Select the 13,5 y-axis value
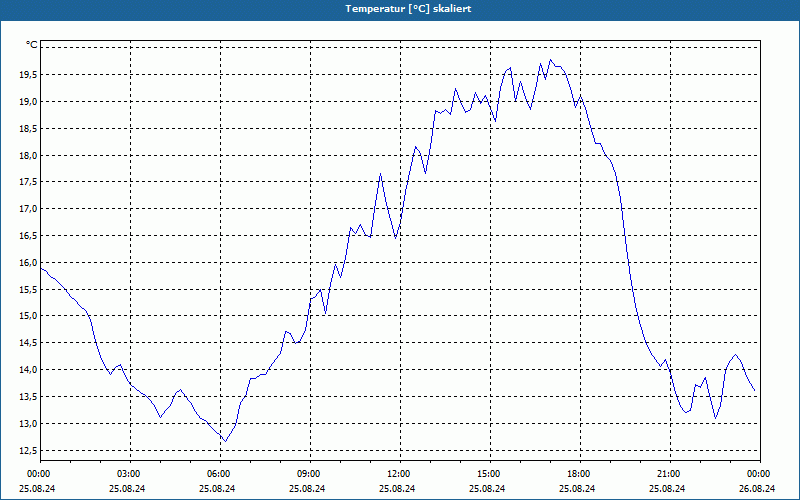 [28, 396]
